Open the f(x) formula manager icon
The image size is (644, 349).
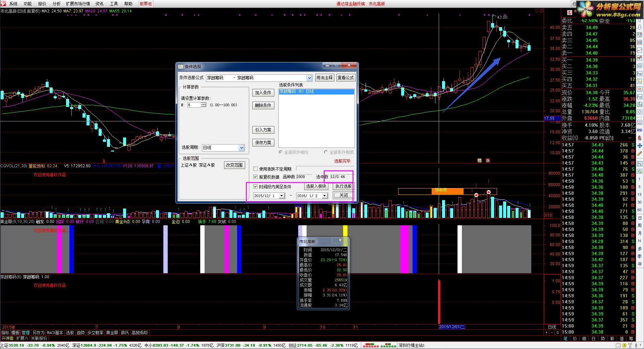(640, 104)
